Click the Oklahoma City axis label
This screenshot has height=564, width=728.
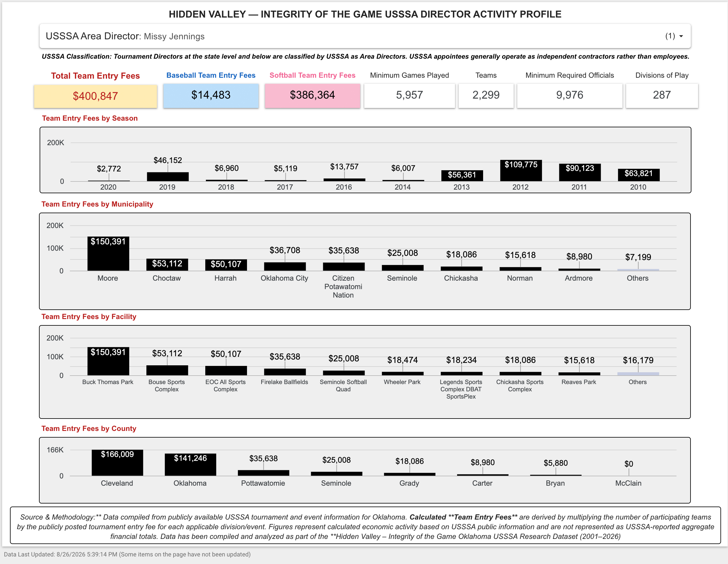point(284,278)
